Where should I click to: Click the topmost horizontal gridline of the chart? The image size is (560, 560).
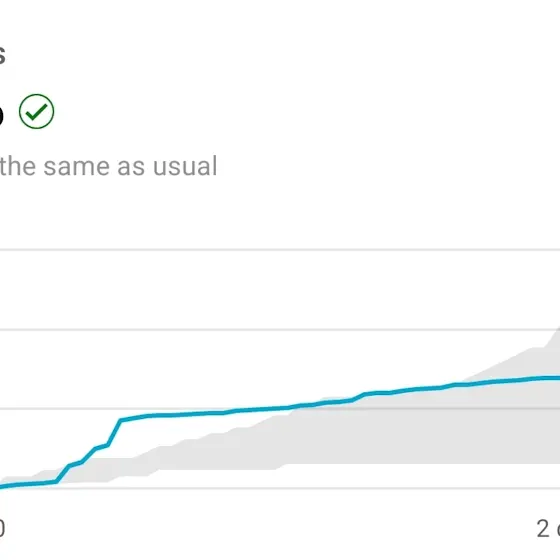point(280,250)
